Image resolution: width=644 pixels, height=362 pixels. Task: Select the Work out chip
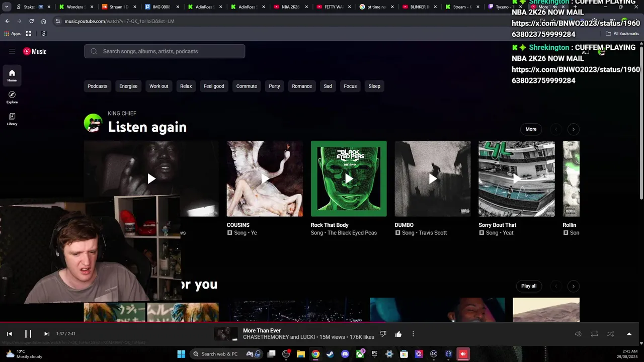pyautogui.click(x=158, y=86)
